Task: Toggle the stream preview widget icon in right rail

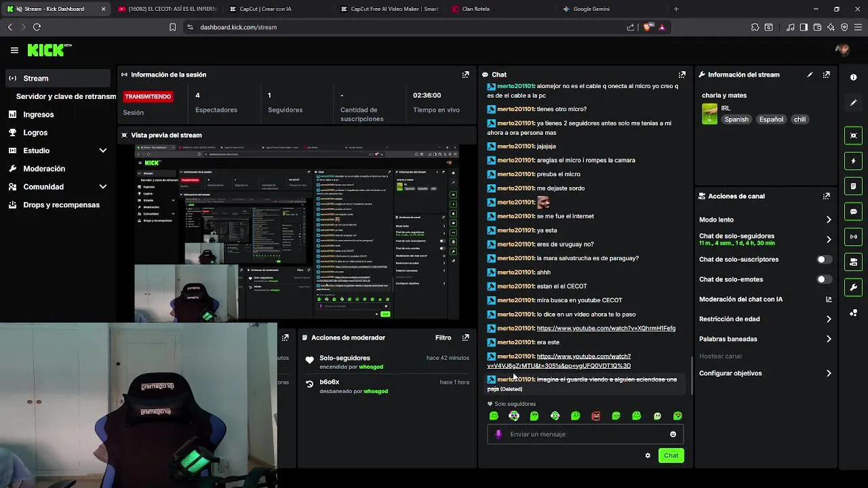Action: (x=853, y=136)
